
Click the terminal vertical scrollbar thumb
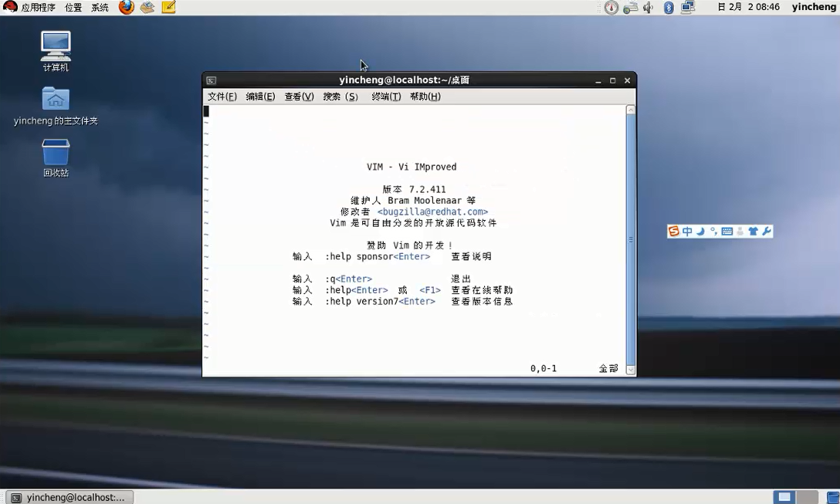631,239
